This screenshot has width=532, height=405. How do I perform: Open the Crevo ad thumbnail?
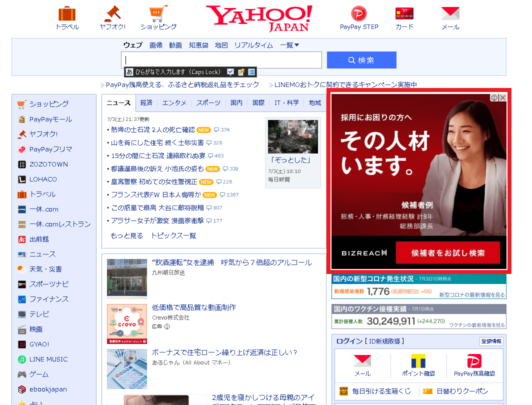click(x=127, y=323)
